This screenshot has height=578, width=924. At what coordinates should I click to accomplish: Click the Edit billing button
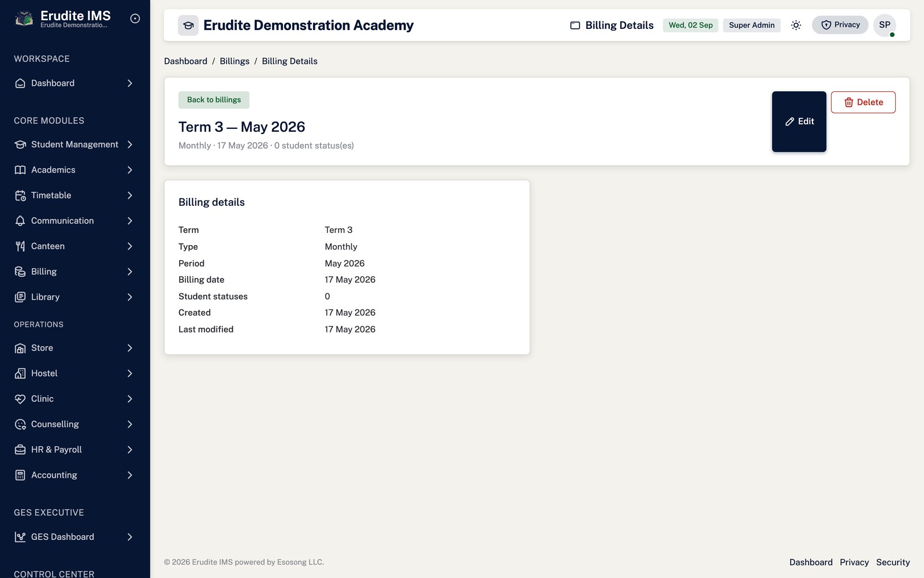tap(799, 121)
